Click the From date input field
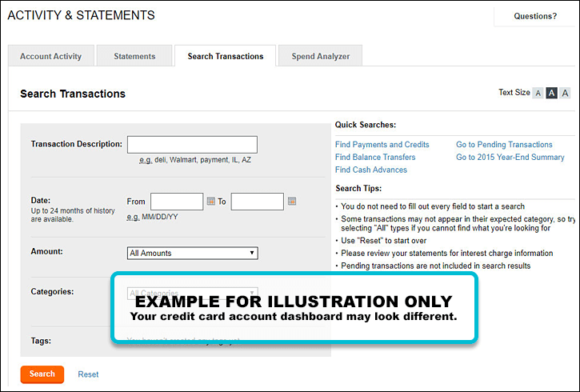Viewport: 580px width, 392px height. 177,202
